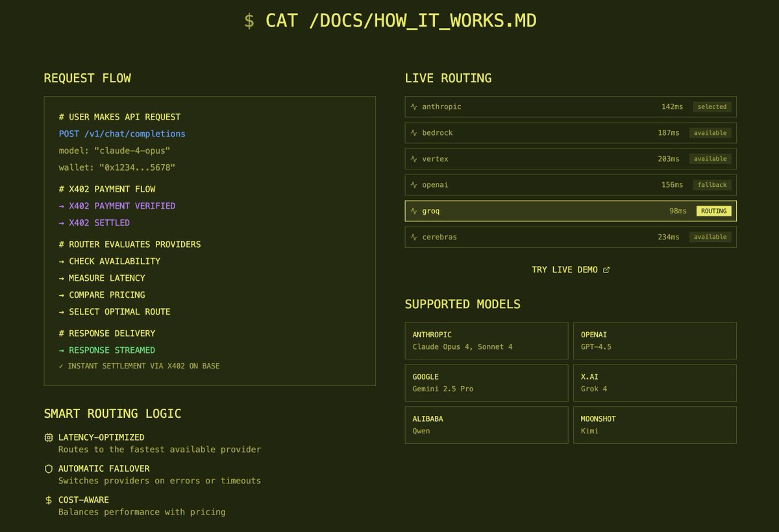Click the 'available' badge on cerebras row
The width and height of the screenshot is (779, 532).
click(710, 237)
